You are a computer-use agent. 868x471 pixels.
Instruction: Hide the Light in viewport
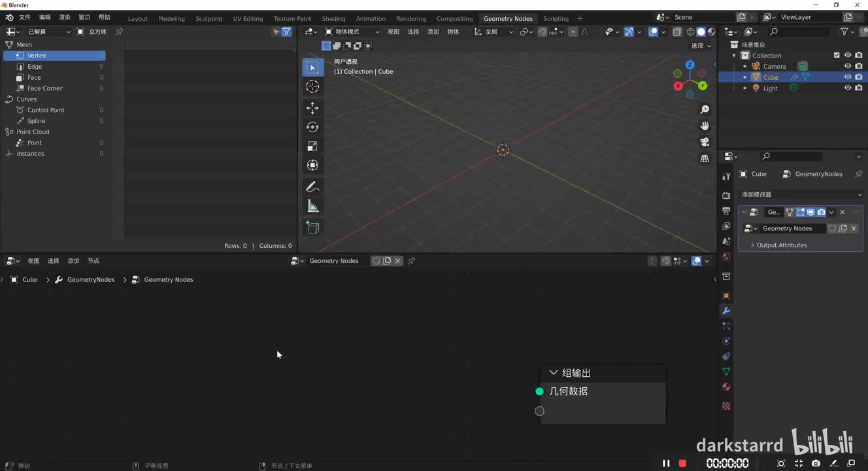point(848,88)
